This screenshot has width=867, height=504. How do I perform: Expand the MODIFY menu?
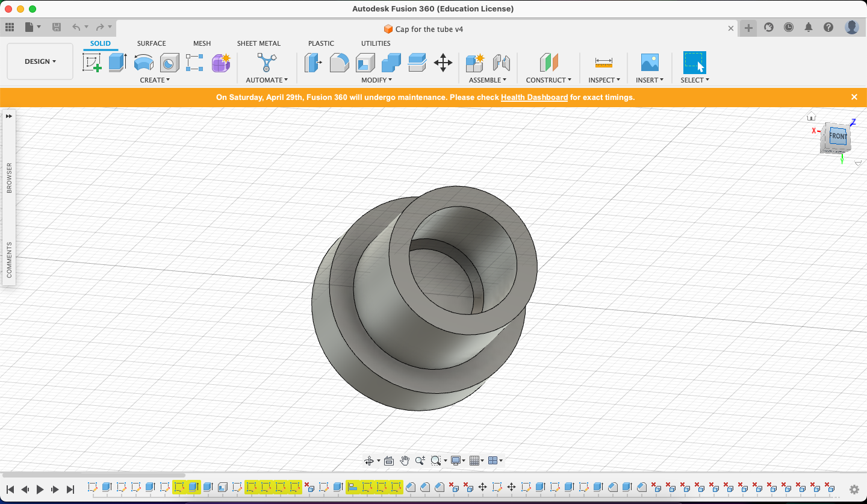pyautogui.click(x=377, y=79)
